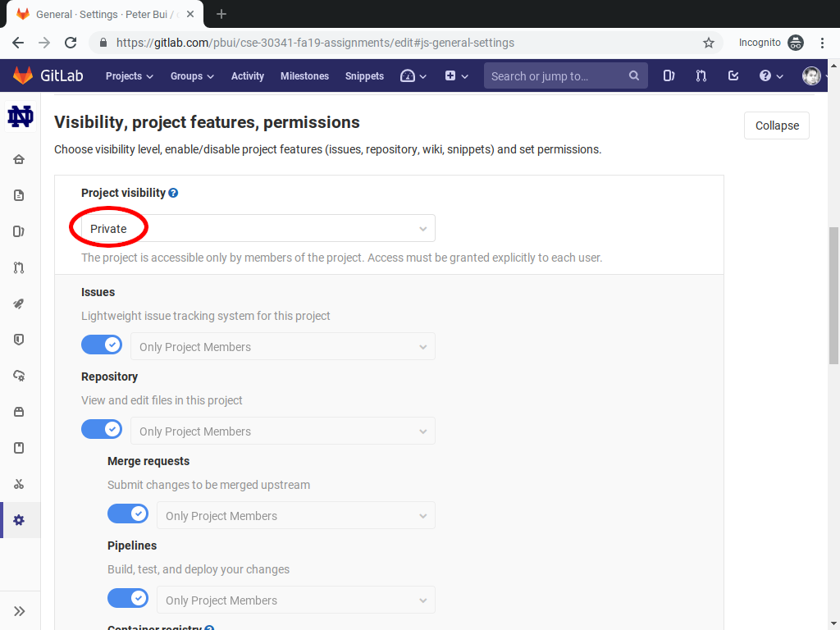
Task: Open the Settings gear sidebar icon
Action: [19, 520]
